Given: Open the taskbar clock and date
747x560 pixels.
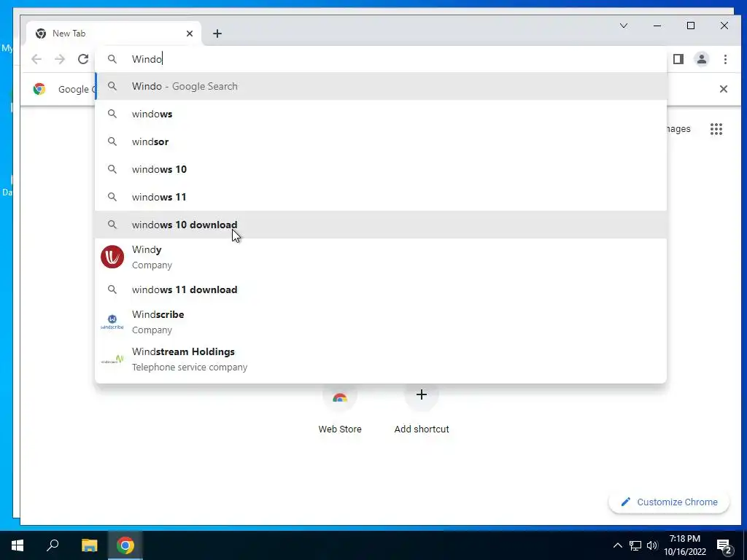Looking at the screenshot, I should 684,545.
